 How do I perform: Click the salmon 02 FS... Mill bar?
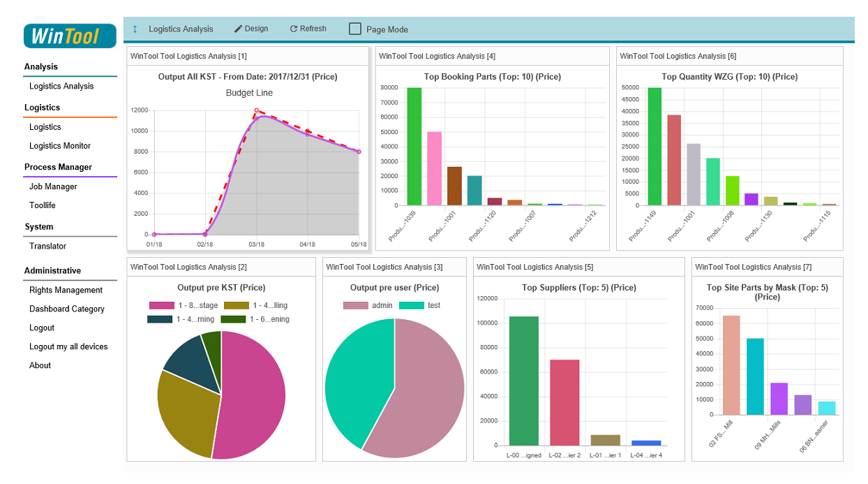click(x=731, y=365)
